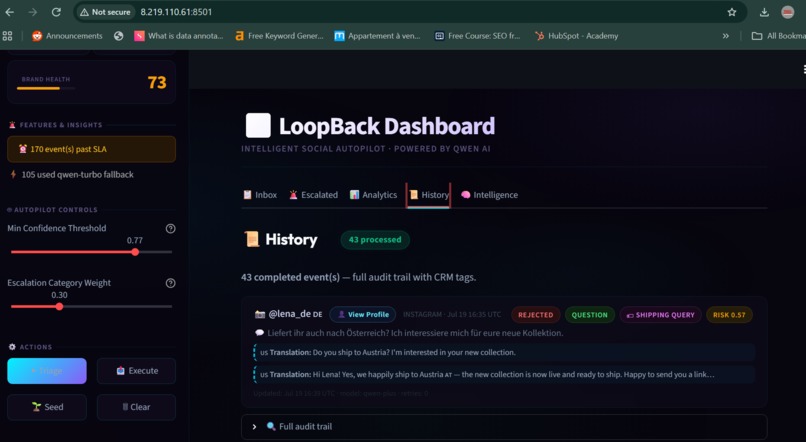
Task: Switch to the Analytics tab
Action: pyautogui.click(x=374, y=195)
